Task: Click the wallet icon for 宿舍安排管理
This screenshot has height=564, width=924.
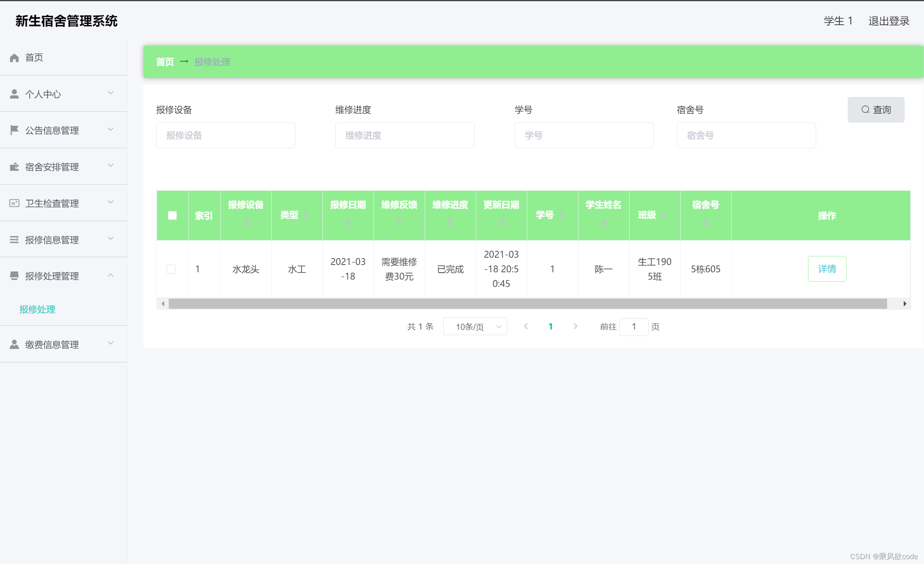Action: pyautogui.click(x=14, y=167)
